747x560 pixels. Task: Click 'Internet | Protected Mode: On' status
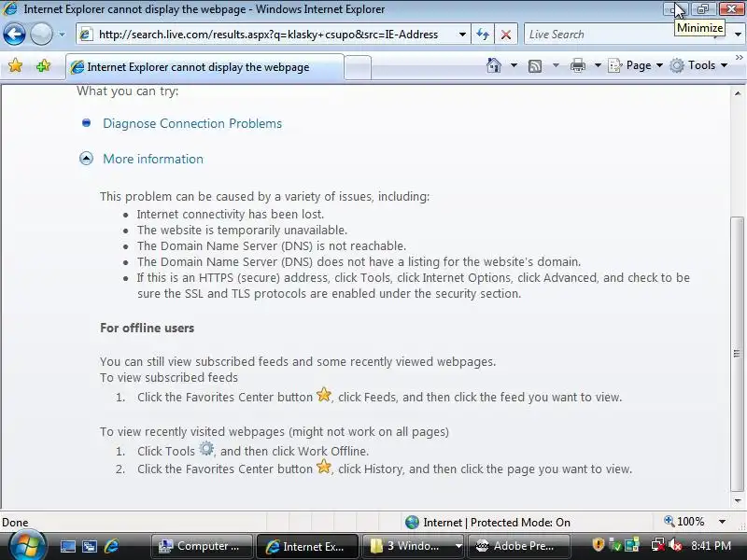click(x=497, y=523)
